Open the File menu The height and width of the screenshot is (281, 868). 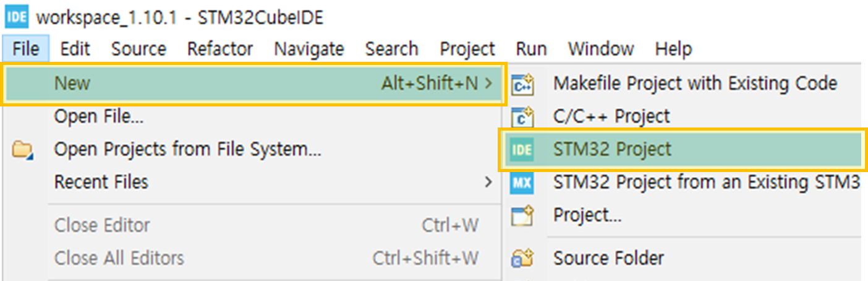pos(25,49)
